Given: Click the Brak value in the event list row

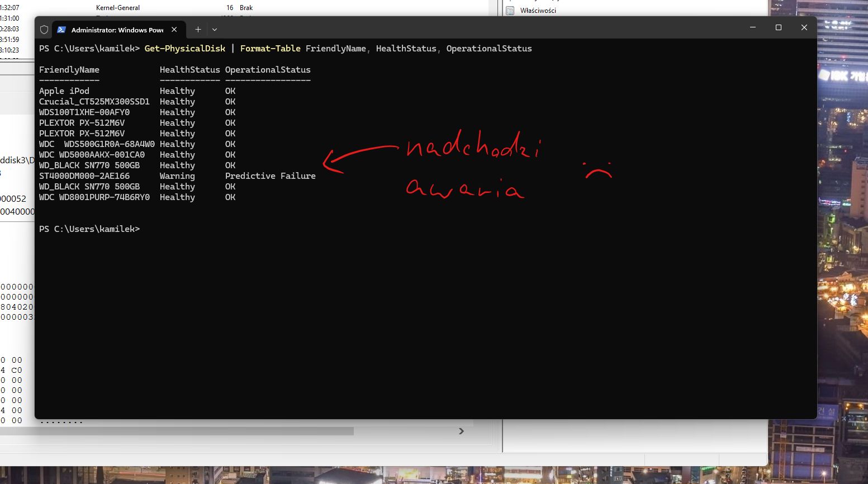Looking at the screenshot, I should (246, 7).
